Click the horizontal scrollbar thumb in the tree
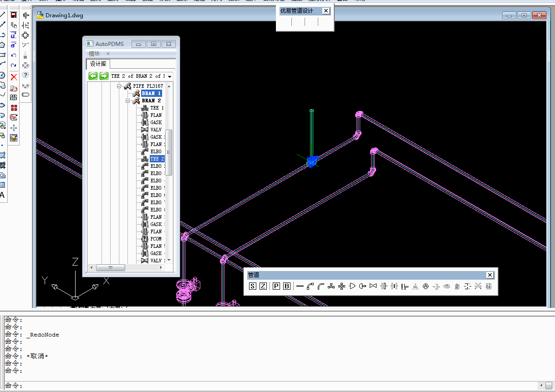 111,268
